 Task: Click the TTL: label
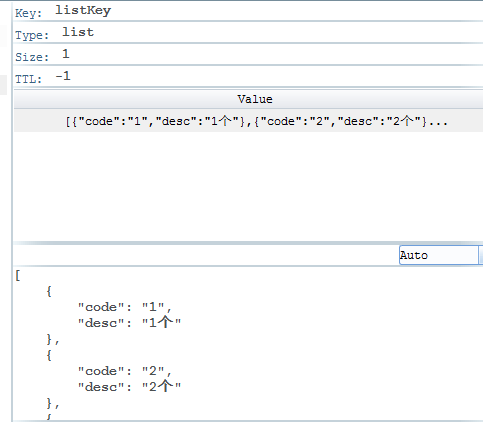click(x=29, y=79)
